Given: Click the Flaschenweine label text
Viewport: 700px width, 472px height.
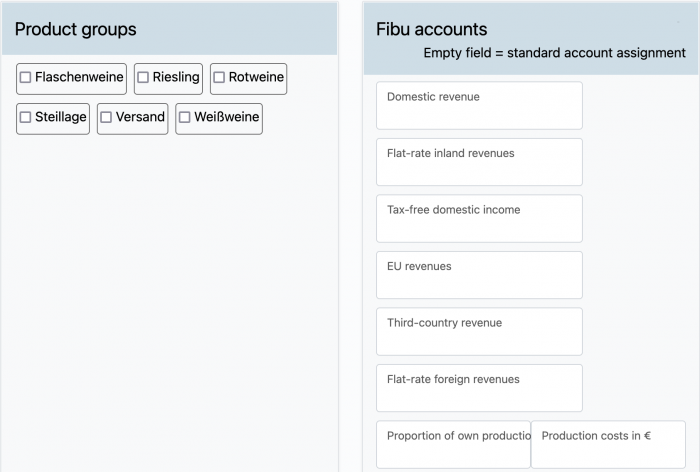Looking at the screenshot, I should (79, 78).
